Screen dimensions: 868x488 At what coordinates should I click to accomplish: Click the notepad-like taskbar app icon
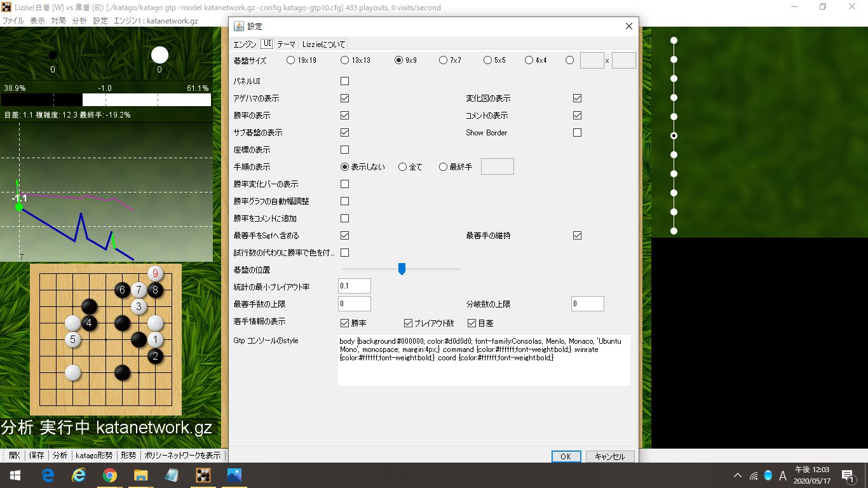point(172,475)
